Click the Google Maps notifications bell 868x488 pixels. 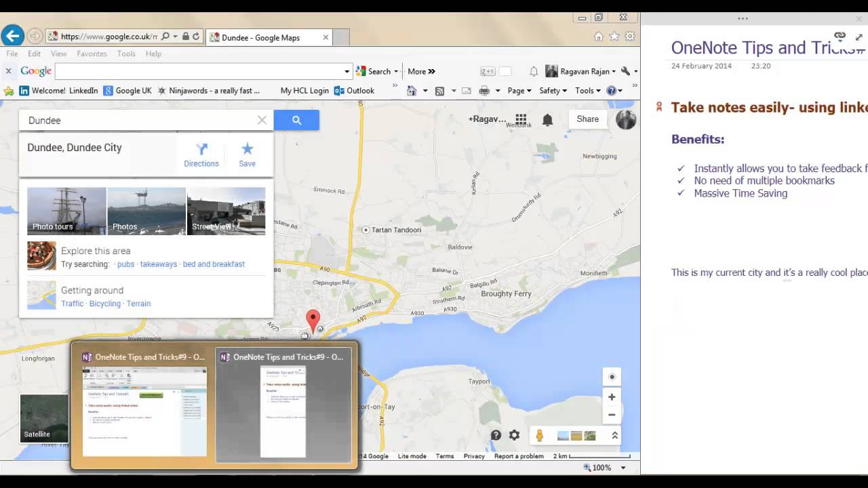pyautogui.click(x=547, y=119)
